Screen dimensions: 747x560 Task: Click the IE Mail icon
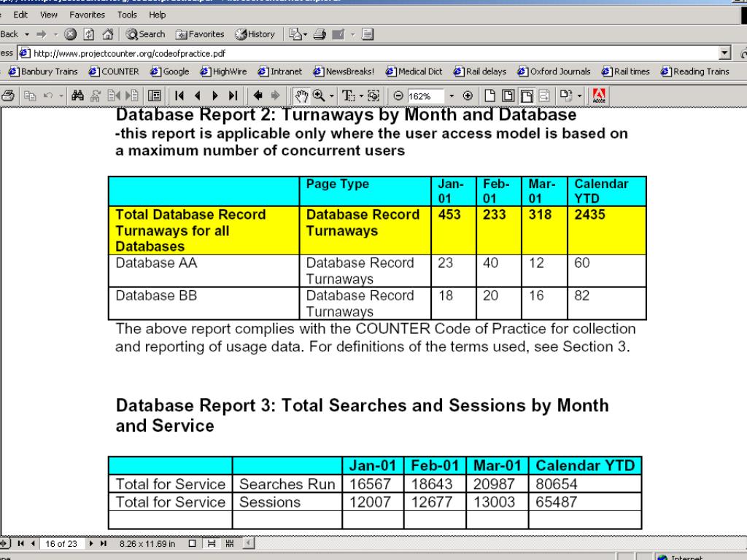(x=295, y=34)
